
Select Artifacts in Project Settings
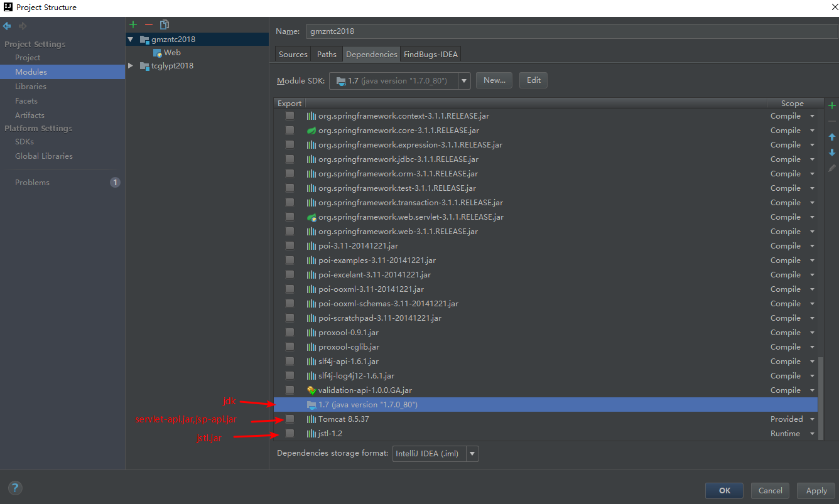click(30, 115)
